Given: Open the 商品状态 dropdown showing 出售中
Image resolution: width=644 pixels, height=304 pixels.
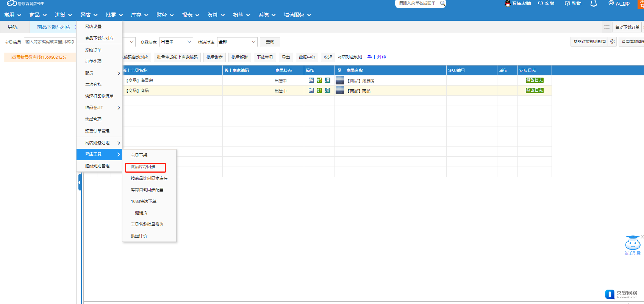Looking at the screenshot, I should click(x=176, y=42).
